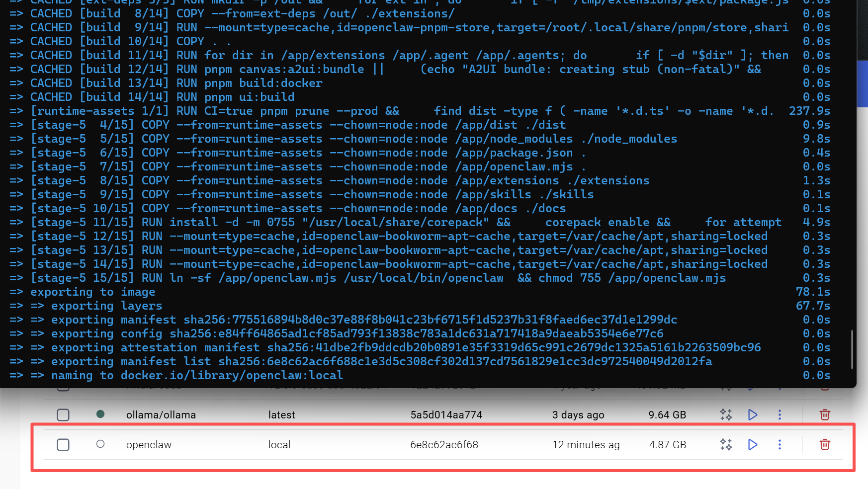
Task: Click the "[stage-5 5/15] COPY" node_modules line
Action: point(343,139)
